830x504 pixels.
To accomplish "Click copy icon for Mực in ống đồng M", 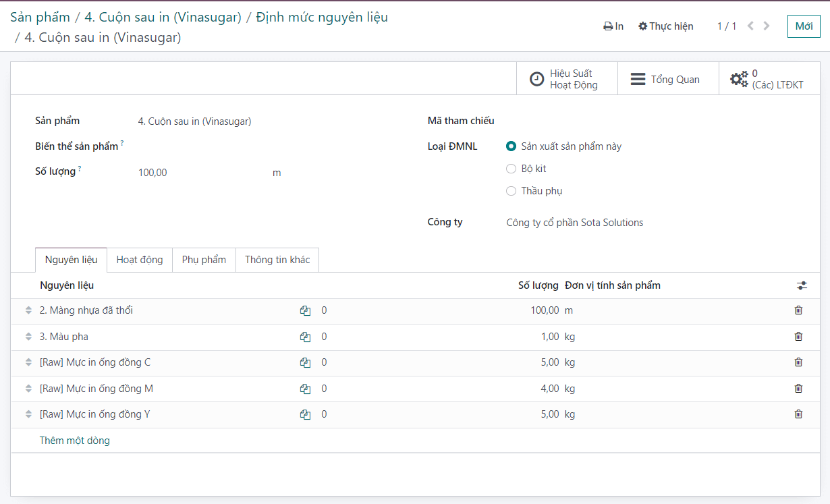I will tap(305, 389).
